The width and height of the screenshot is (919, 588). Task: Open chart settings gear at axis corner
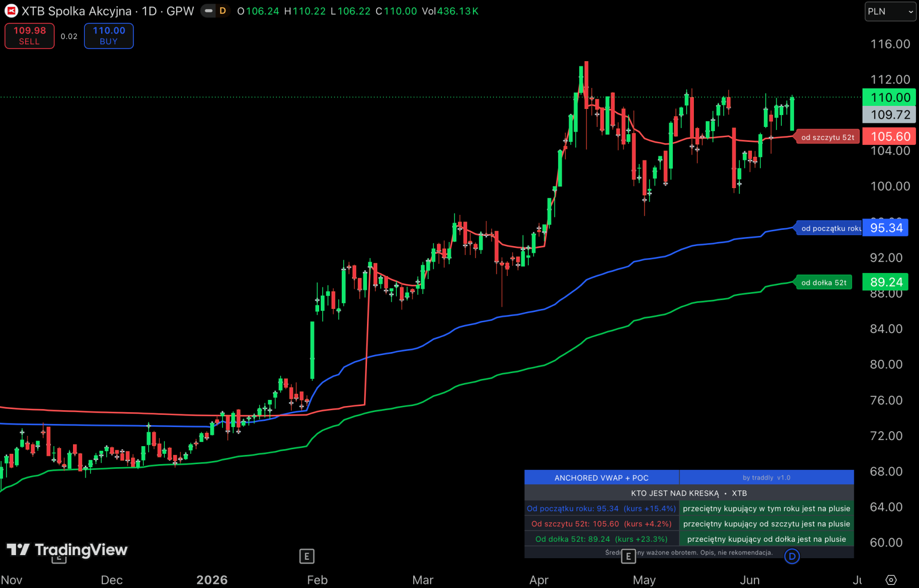pos(891,580)
